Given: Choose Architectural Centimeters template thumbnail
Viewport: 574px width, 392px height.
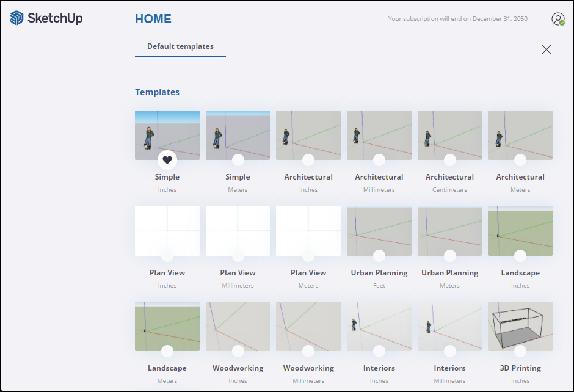Looking at the screenshot, I should (449, 134).
